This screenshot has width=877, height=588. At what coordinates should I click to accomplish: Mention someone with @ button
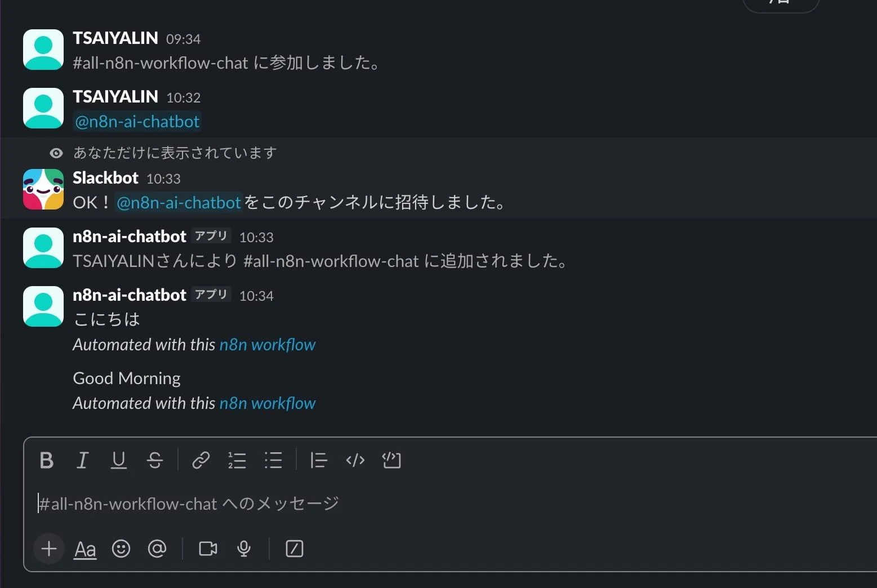click(157, 549)
